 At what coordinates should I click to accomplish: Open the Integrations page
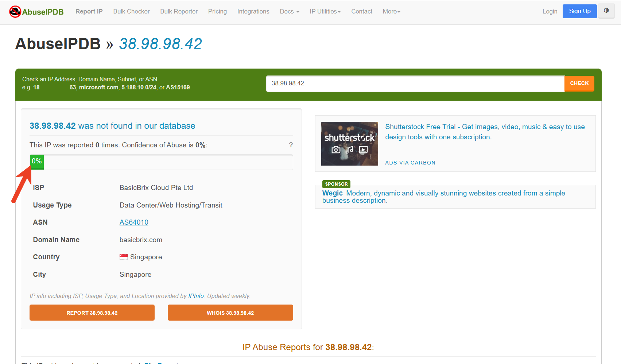[x=253, y=12]
